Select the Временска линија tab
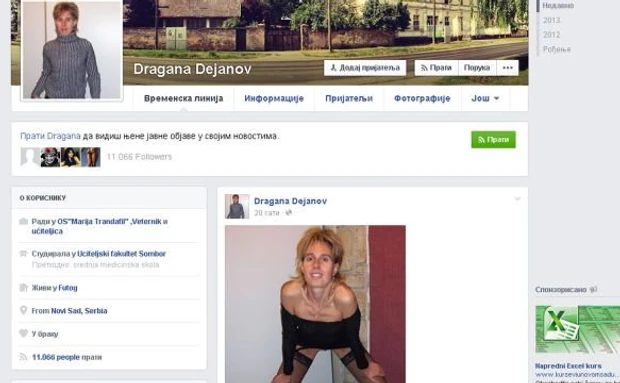This screenshot has width=620, height=383. [x=183, y=98]
